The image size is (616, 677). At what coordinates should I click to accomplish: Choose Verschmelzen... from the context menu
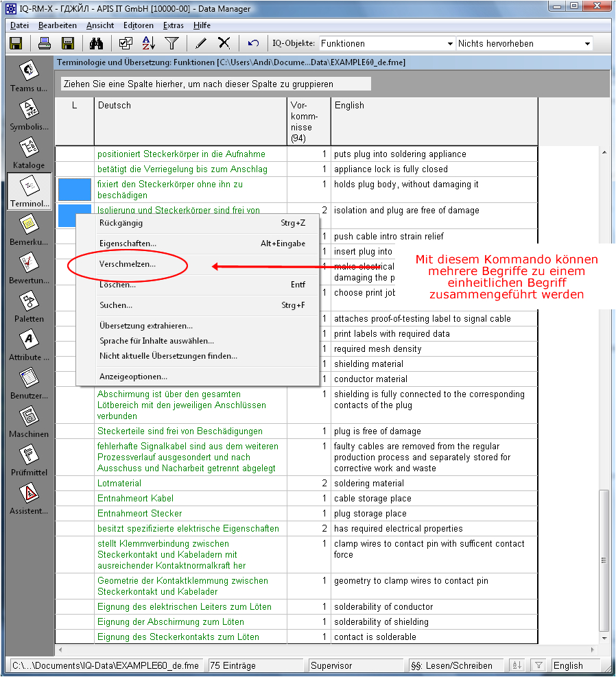point(128,264)
